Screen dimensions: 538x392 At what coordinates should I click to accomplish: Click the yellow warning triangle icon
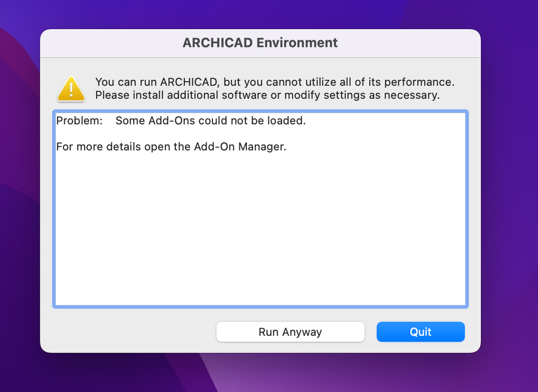(71, 89)
